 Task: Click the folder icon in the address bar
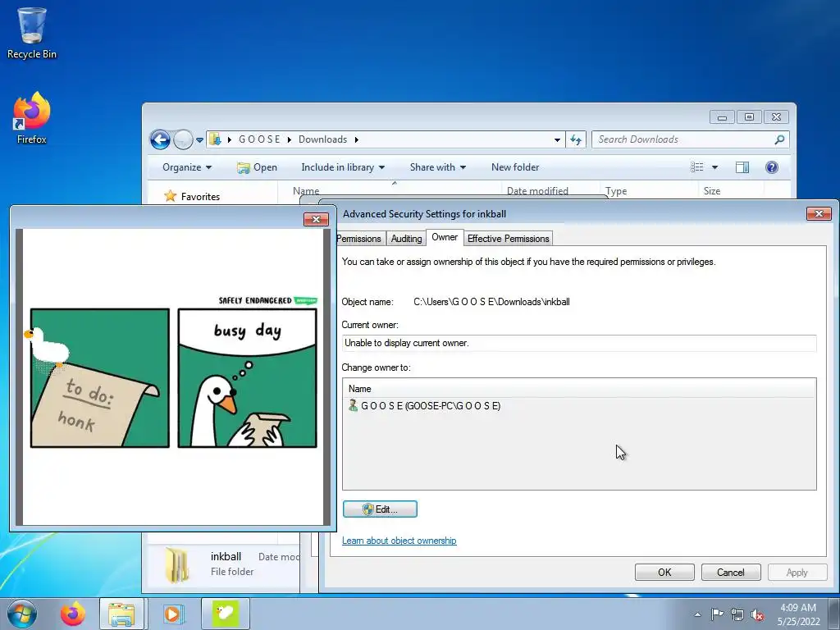coord(216,139)
